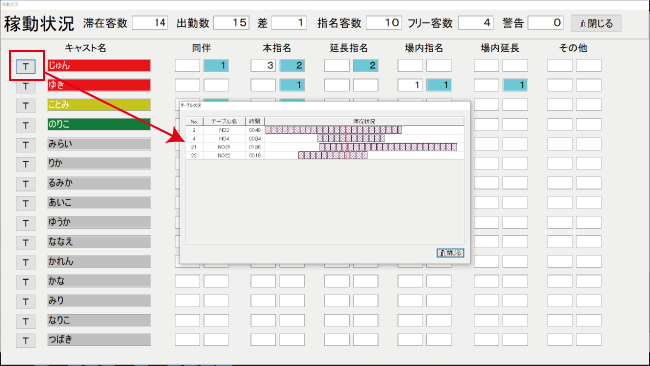Select the gray みり cast name bar

point(99,301)
